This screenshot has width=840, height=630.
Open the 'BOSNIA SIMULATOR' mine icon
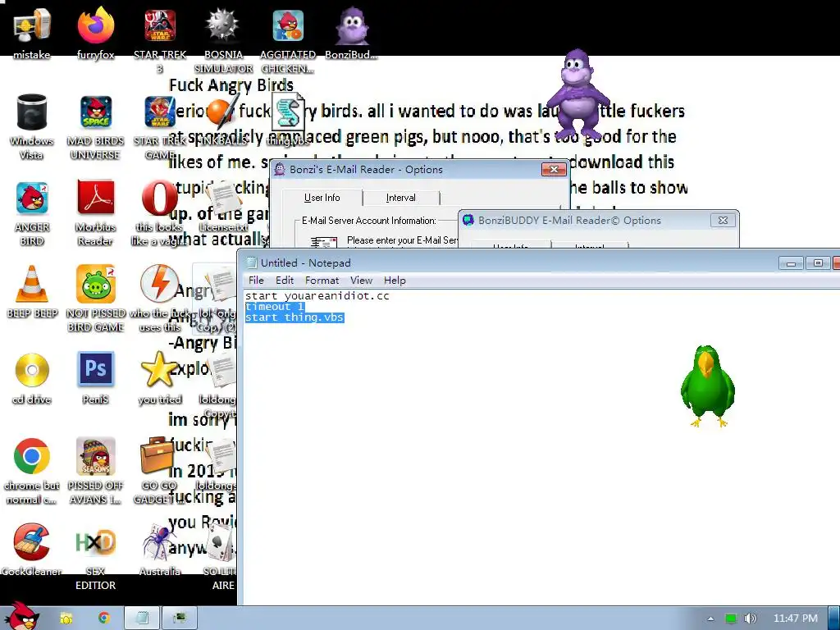[223, 25]
